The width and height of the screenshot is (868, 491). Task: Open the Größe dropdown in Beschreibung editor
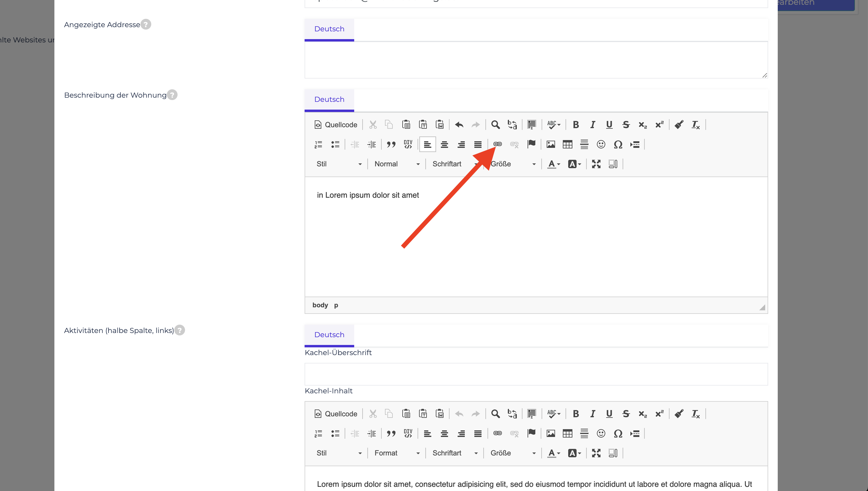513,164
